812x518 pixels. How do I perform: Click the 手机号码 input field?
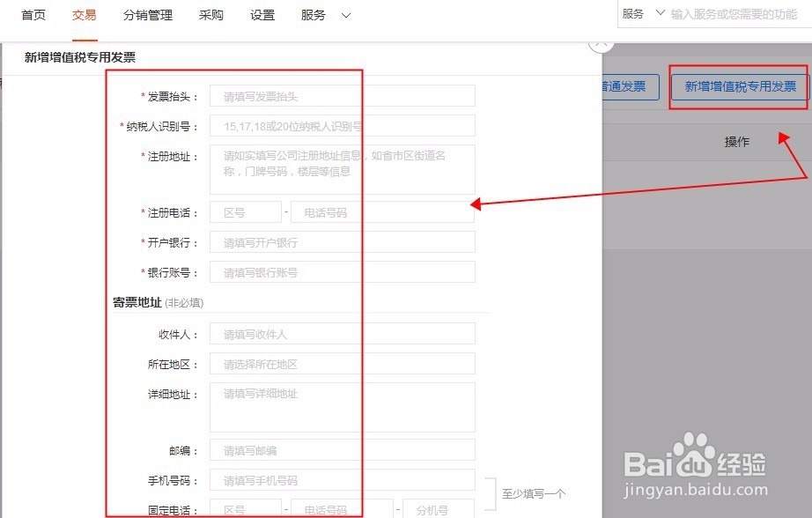click(343, 480)
